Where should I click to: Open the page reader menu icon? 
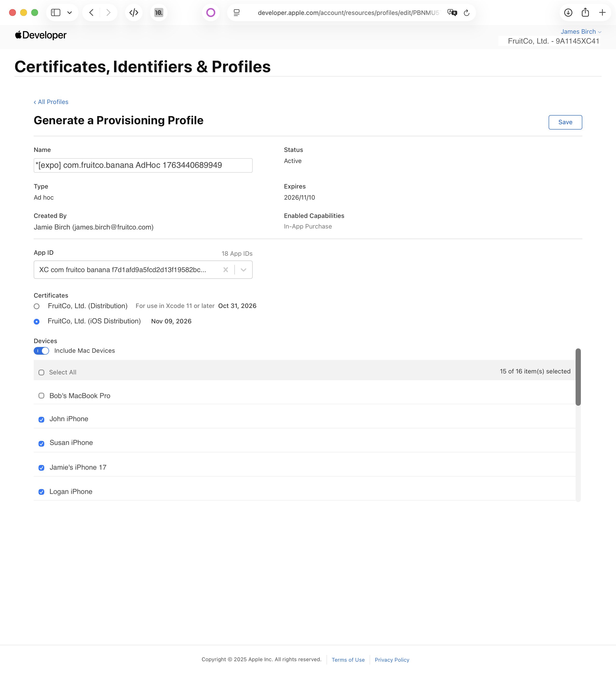[237, 13]
